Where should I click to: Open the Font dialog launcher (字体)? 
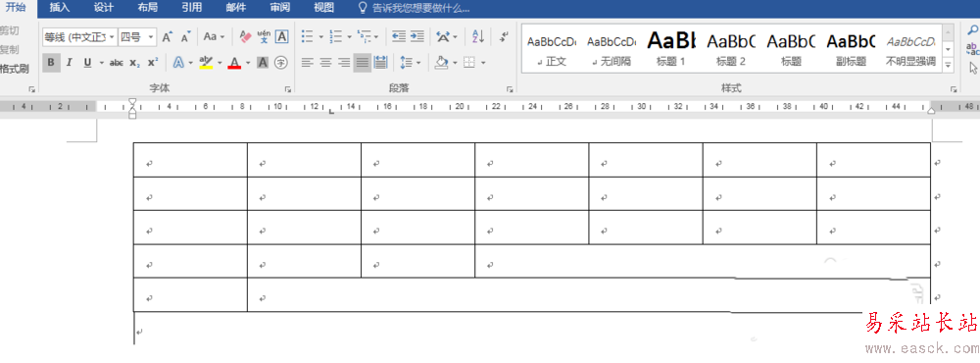289,89
